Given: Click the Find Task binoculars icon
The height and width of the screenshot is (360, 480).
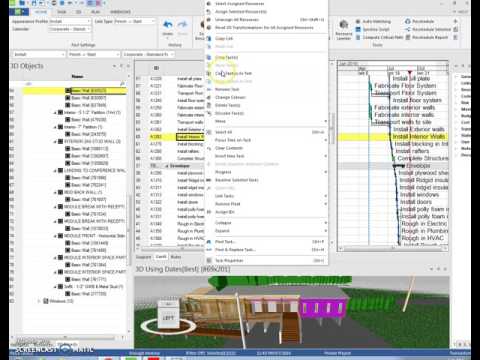Looking at the screenshot, I should click(x=209, y=242).
